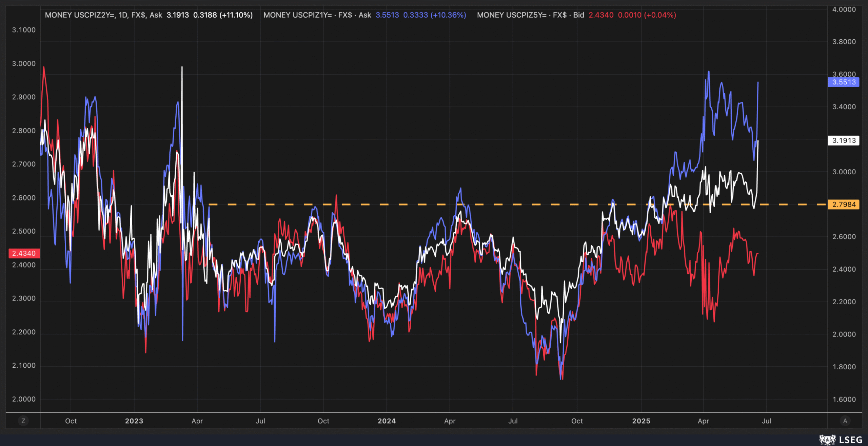Screen dimensions: 868x446
Task: Click the 3.1913 value in the top legend
Action: pyautogui.click(x=178, y=15)
